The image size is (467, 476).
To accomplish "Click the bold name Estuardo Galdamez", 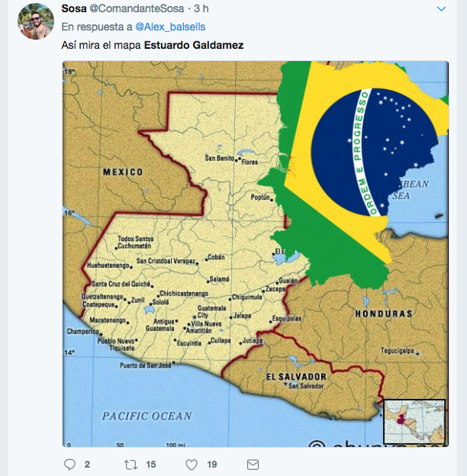I will point(194,45).
